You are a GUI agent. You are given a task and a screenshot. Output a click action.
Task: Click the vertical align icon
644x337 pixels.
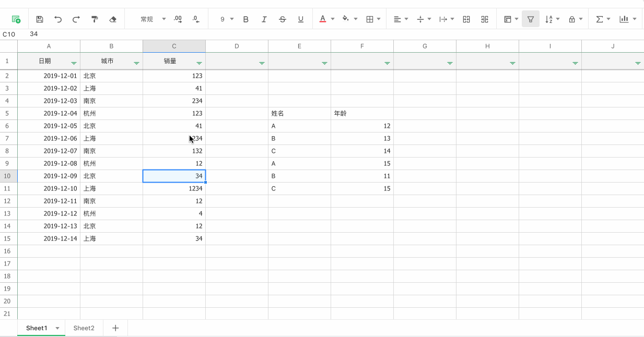(x=420, y=19)
